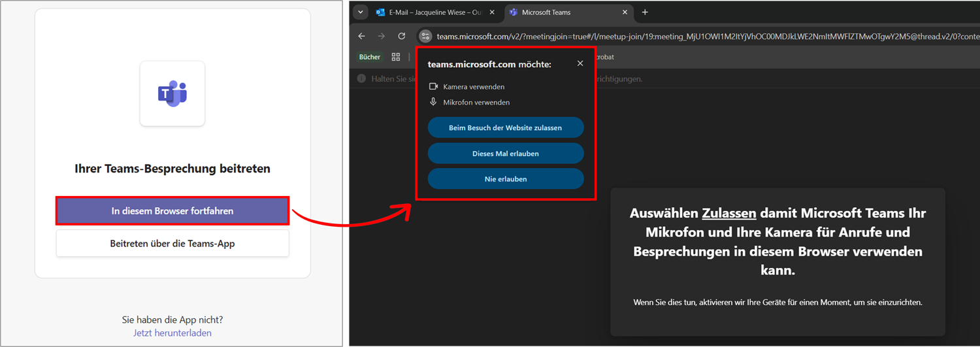Click 'In diesem Browser fortfahren'

click(172, 211)
